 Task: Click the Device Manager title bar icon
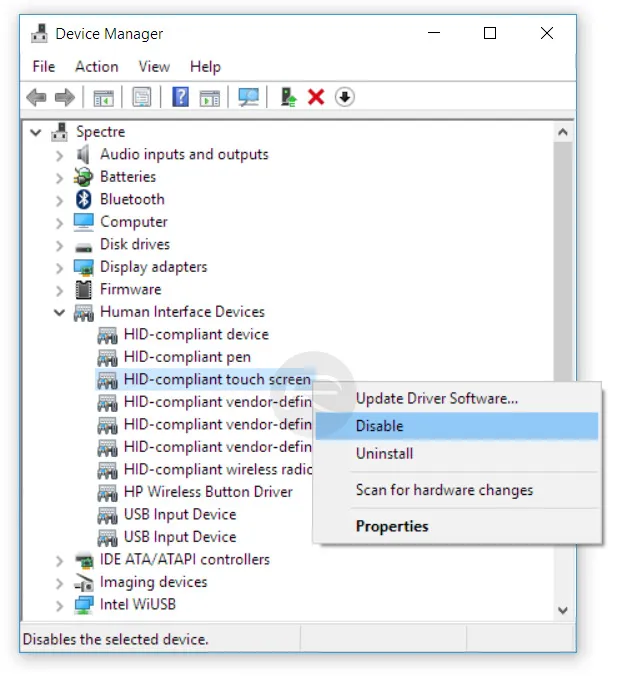point(39,33)
